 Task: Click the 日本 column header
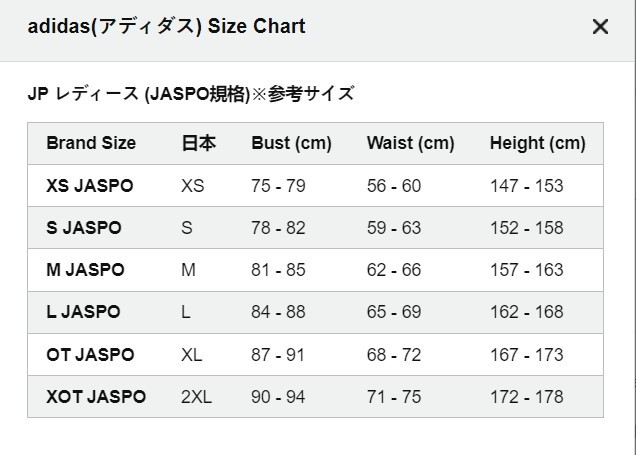(198, 143)
